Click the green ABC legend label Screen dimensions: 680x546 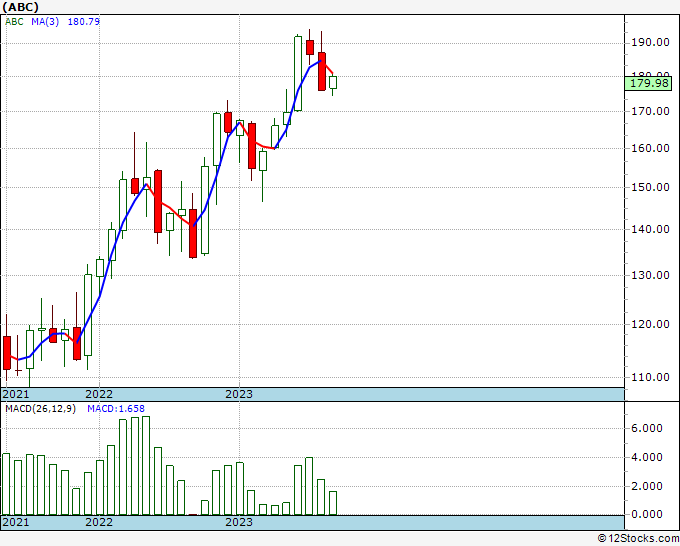pyautogui.click(x=14, y=21)
